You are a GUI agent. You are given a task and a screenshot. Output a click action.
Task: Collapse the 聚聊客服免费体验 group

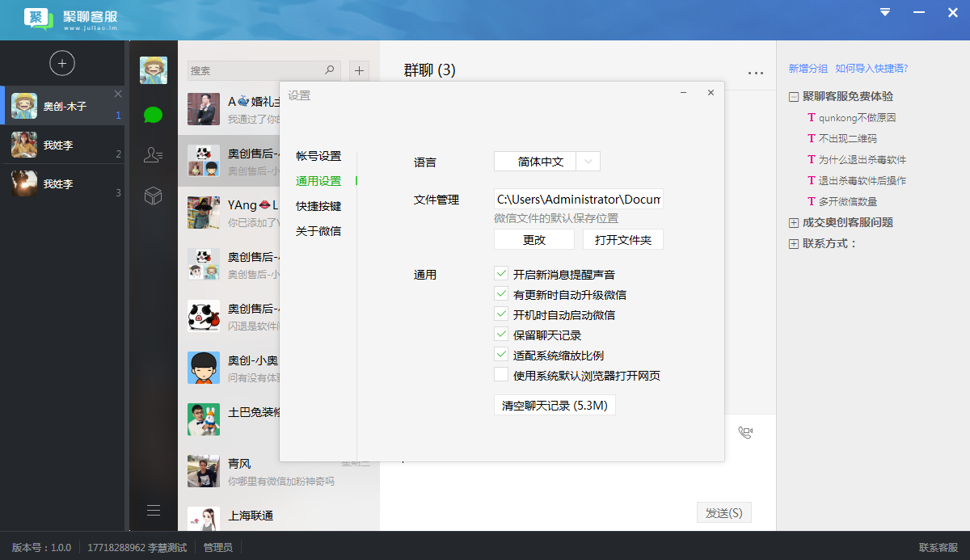(794, 96)
